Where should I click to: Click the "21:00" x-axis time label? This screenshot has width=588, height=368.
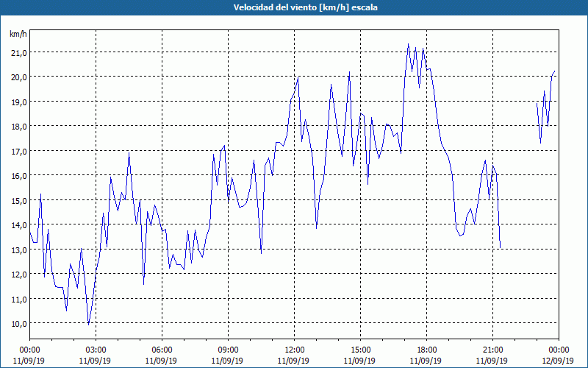(x=492, y=350)
